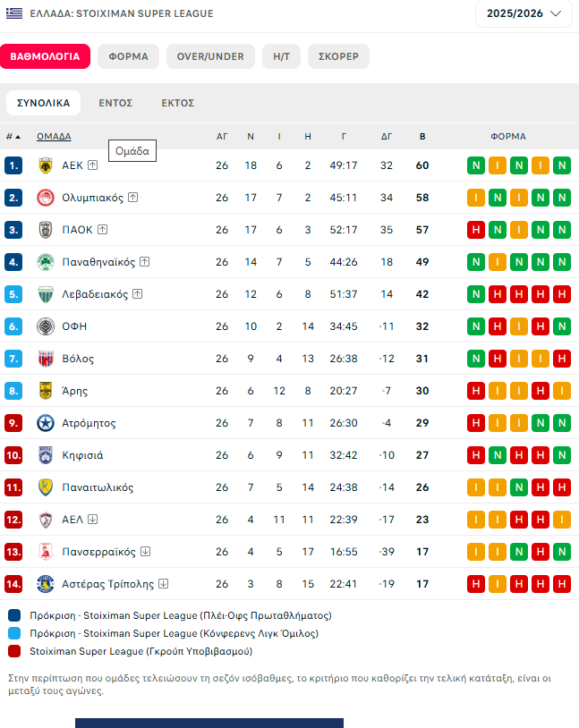This screenshot has height=728, width=579.
Task: Show the ΕΝΤΟΣ home standings
Action: pos(115,103)
